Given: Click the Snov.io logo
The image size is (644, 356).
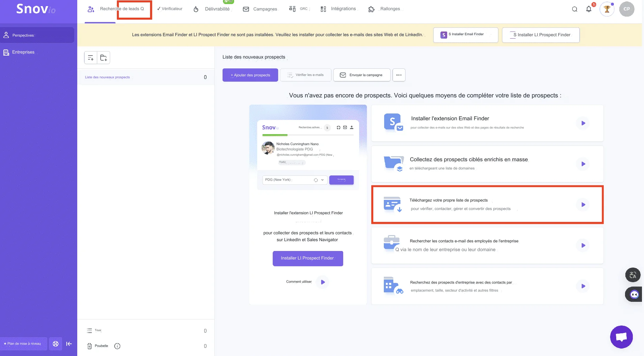Looking at the screenshot, I should point(36,9).
